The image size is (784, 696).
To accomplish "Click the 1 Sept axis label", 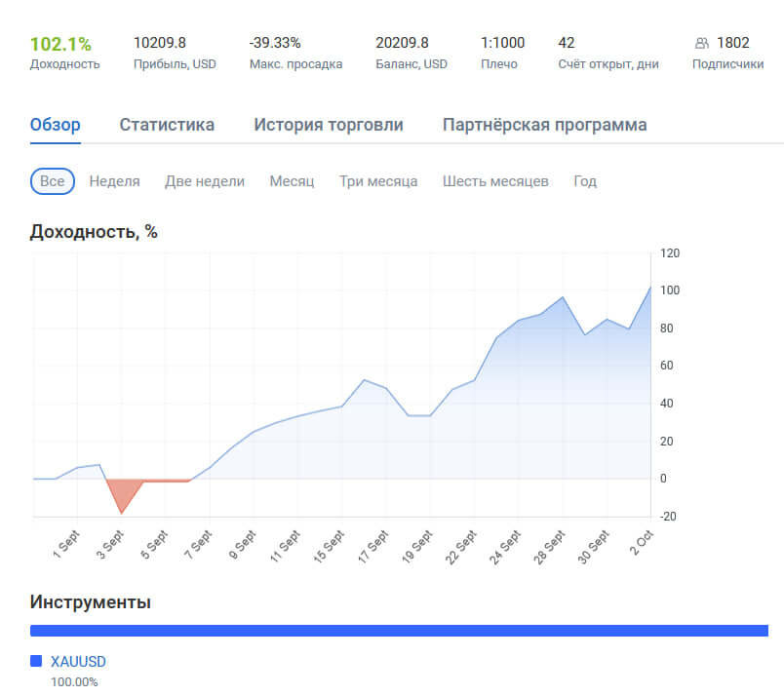I will 66,544.
